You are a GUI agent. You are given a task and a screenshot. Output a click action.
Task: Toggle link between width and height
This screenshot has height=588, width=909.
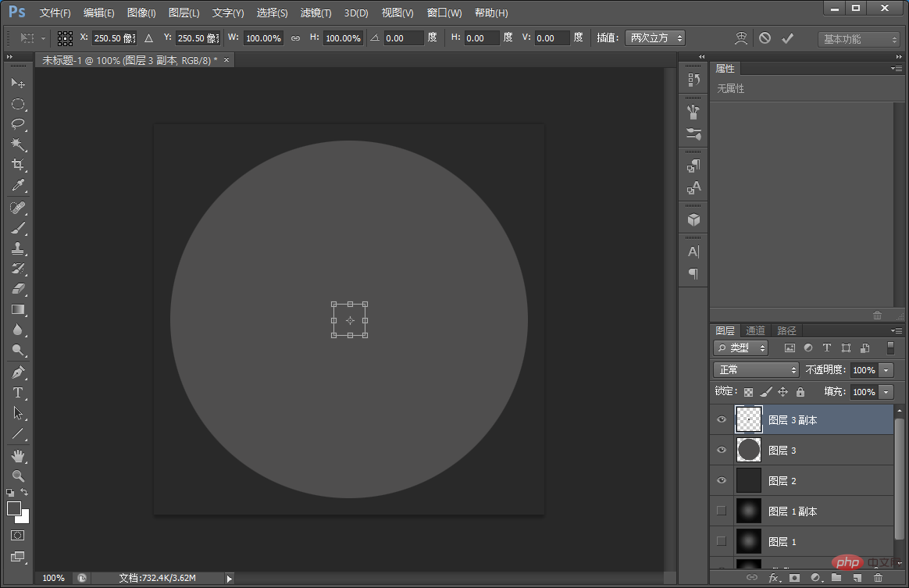tap(295, 37)
